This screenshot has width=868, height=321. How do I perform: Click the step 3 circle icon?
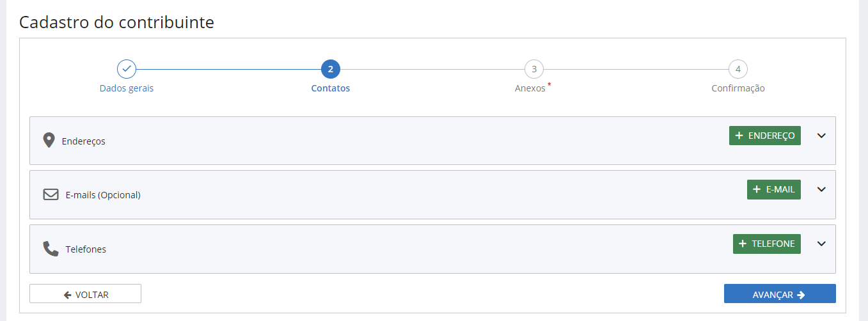(534, 69)
